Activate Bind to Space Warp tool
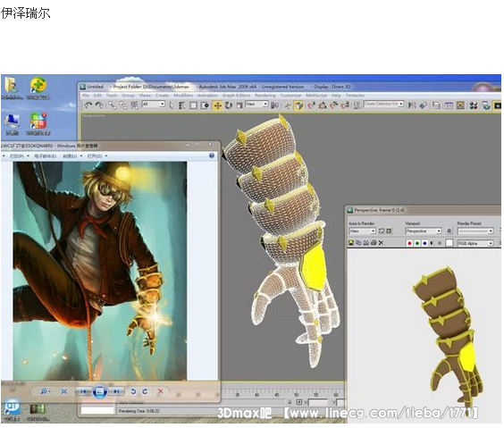This screenshot has height=428, width=504. [134, 105]
